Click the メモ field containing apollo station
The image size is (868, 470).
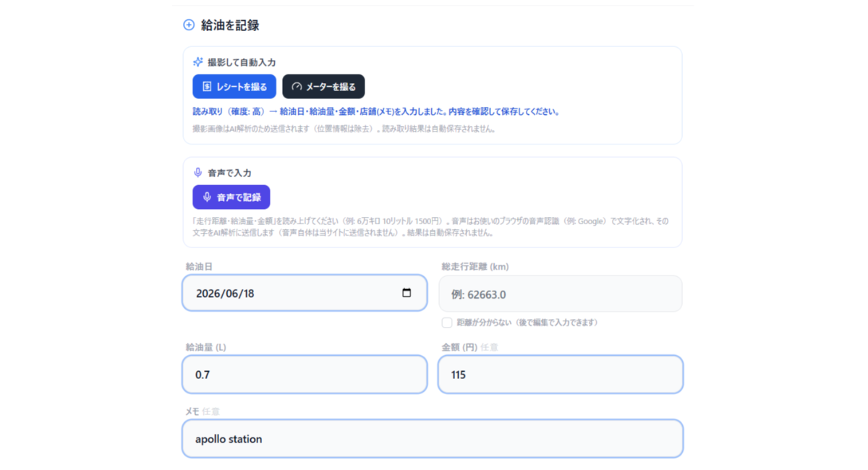click(x=433, y=439)
